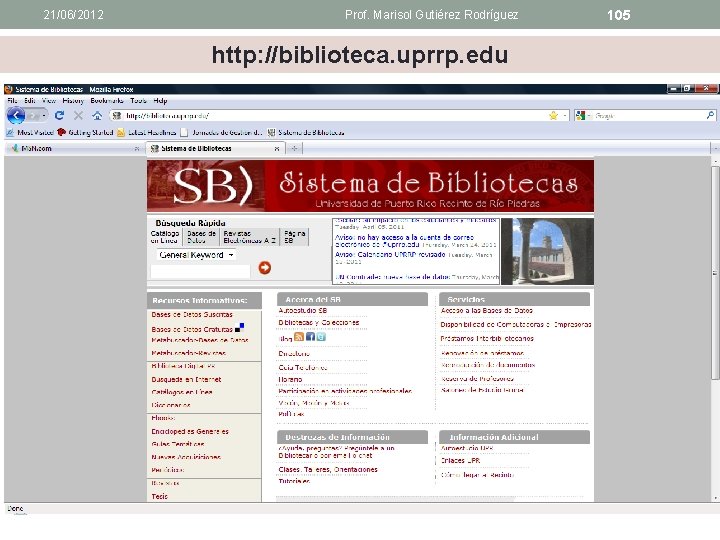Image resolution: width=720 pixels, height=540 pixels.
Task: Open the View menu
Action: (49, 101)
